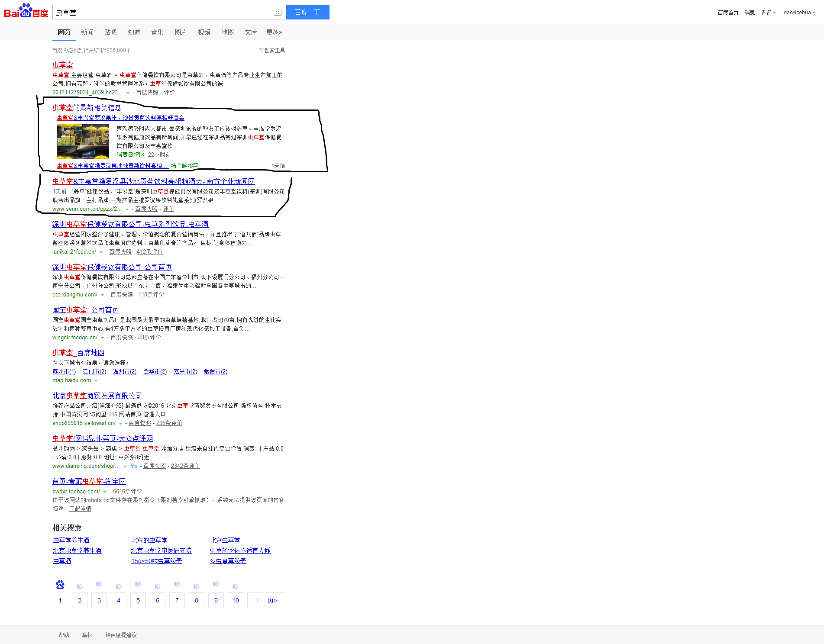824x644 pixels.
Task: Expand dropdown arrow next to cct.xiangmu.com
Action: (102, 295)
